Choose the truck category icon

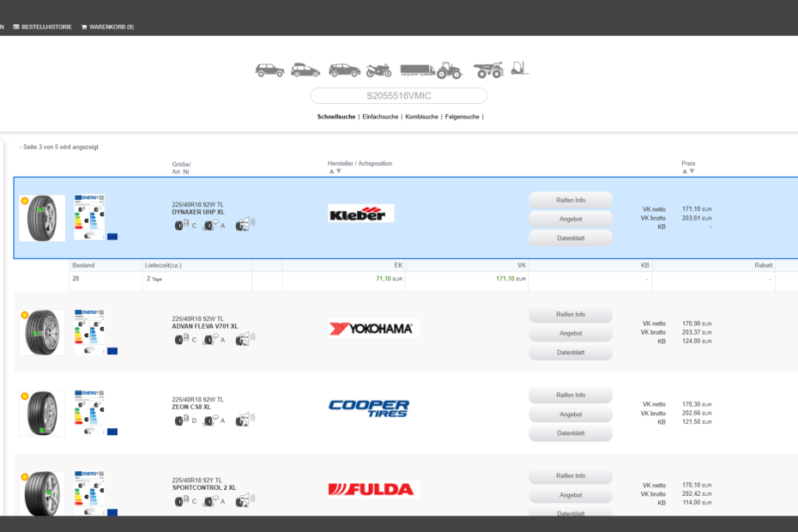click(x=417, y=70)
